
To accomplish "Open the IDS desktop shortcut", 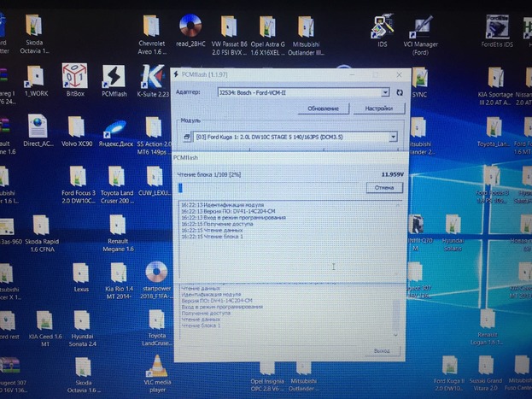I will (381, 27).
